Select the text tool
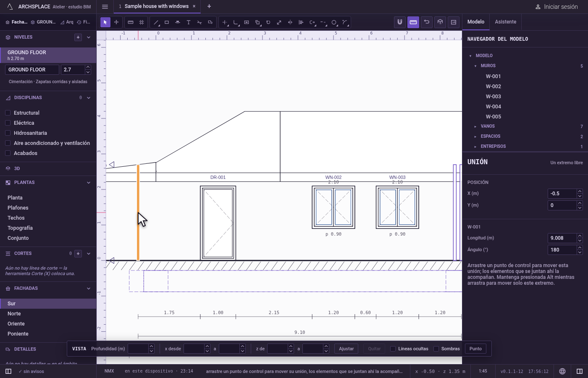Viewport: 588px width, 378px height. tap(189, 22)
